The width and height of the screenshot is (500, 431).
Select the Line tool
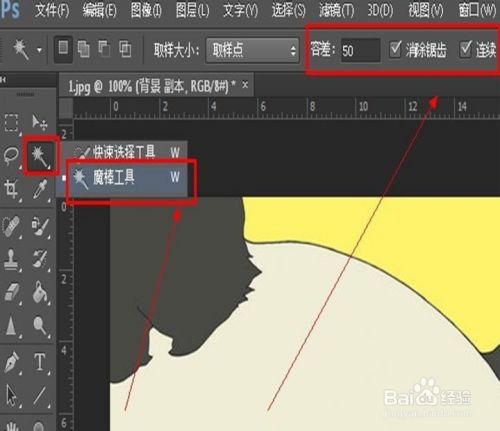click(40, 396)
